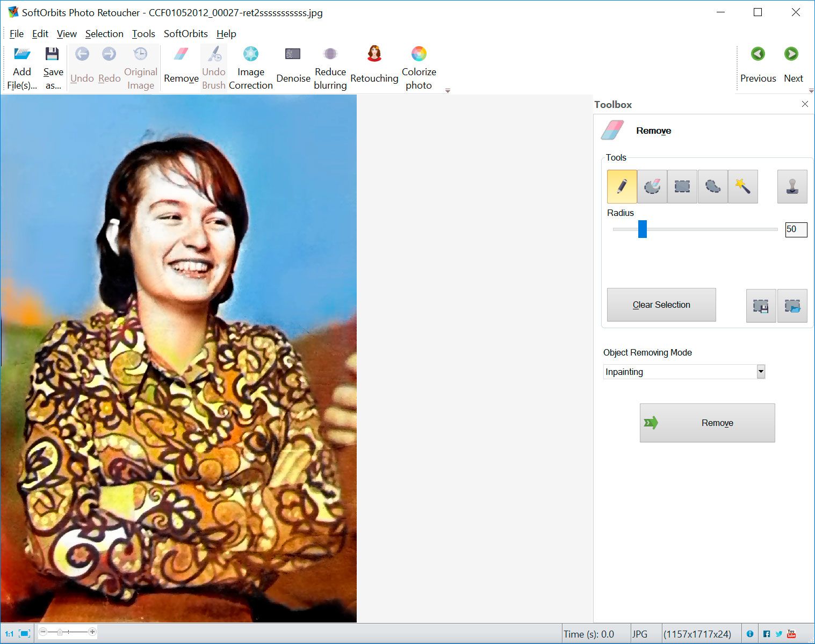Open the Denoise tool
The height and width of the screenshot is (644, 815).
293,64
